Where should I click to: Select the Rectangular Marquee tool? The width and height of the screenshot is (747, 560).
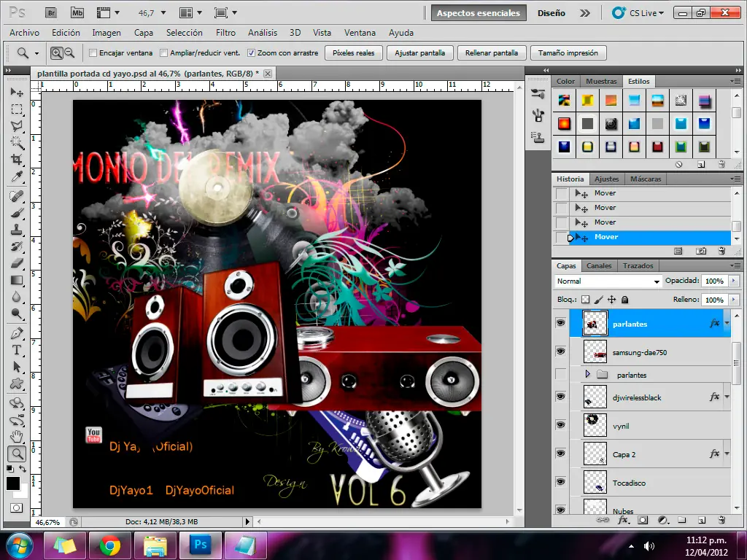tap(17, 109)
